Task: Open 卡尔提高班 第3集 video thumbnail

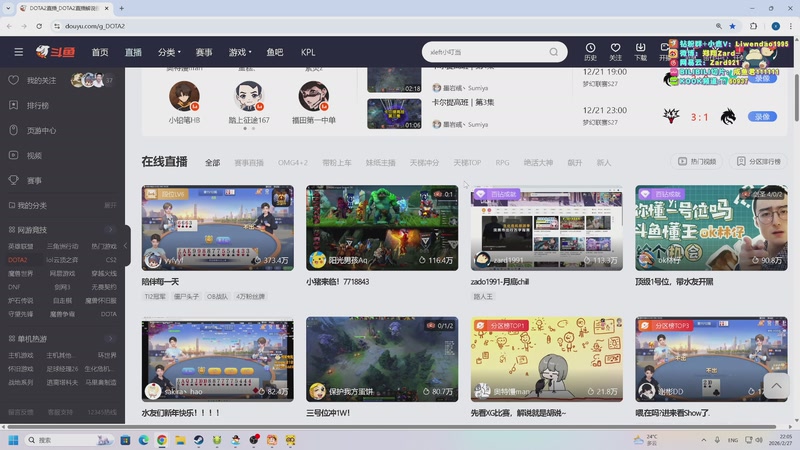Action: coord(394,113)
